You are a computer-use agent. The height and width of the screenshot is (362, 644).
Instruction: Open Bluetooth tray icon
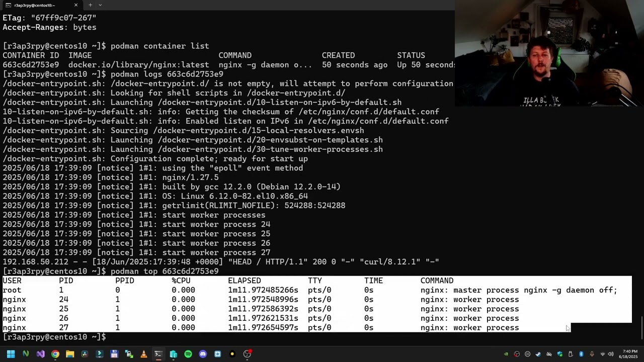click(581, 354)
